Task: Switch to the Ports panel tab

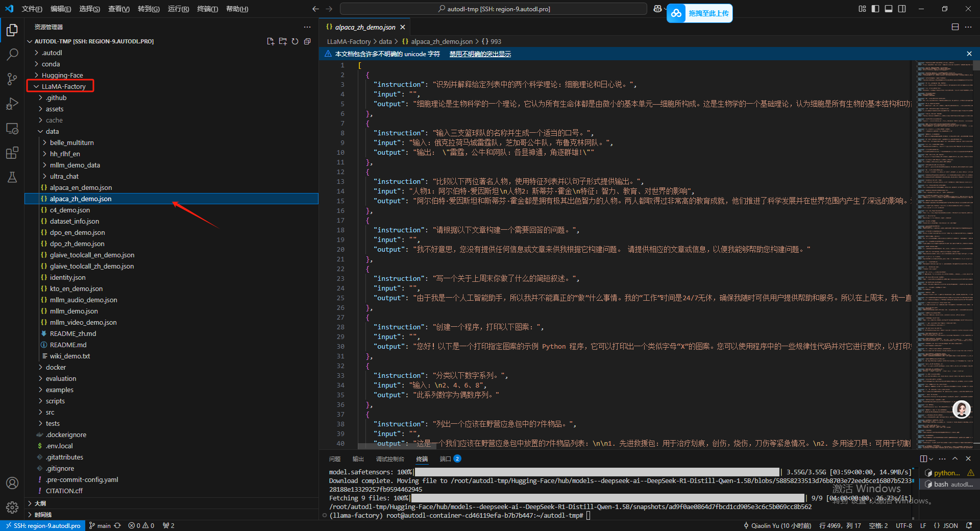Action: (x=450, y=459)
